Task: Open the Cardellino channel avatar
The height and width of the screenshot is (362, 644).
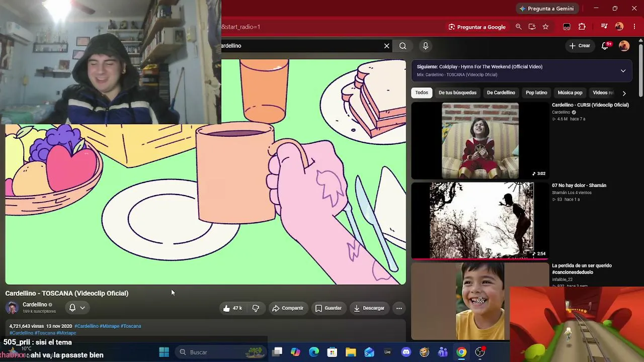Action: click(12, 308)
